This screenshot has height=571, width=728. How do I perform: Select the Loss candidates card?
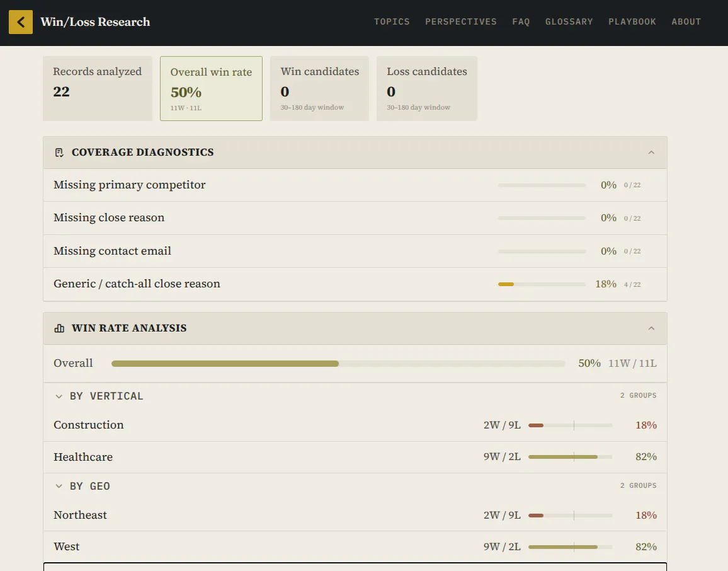click(427, 89)
